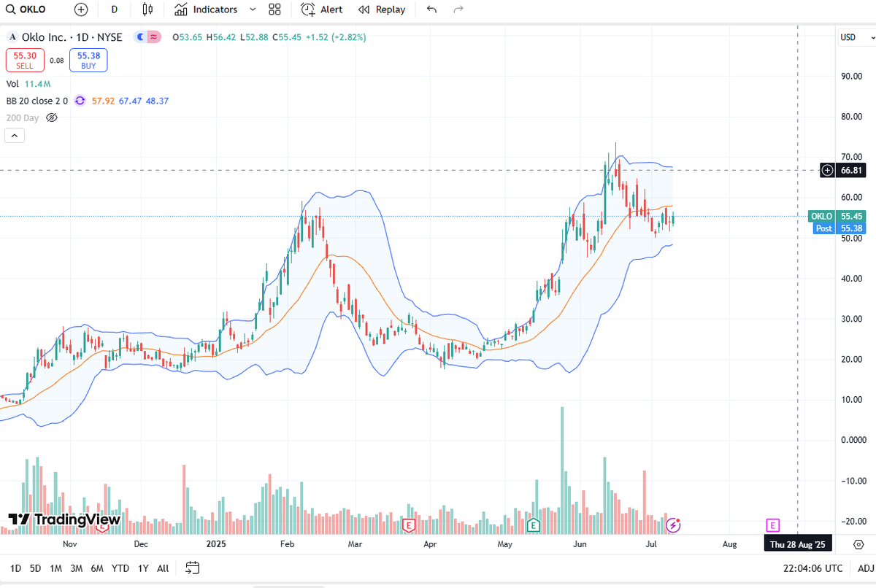
Task: Set range to 5D
Action: pyautogui.click(x=35, y=568)
